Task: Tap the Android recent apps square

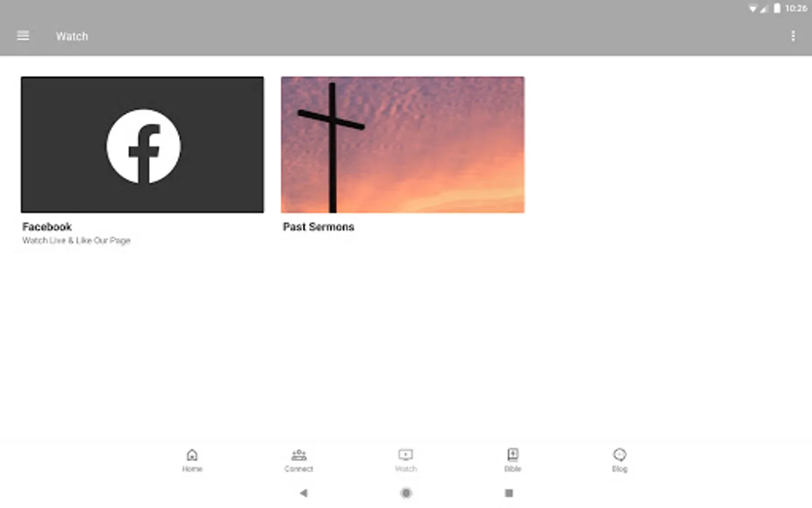Action: pos(509,493)
